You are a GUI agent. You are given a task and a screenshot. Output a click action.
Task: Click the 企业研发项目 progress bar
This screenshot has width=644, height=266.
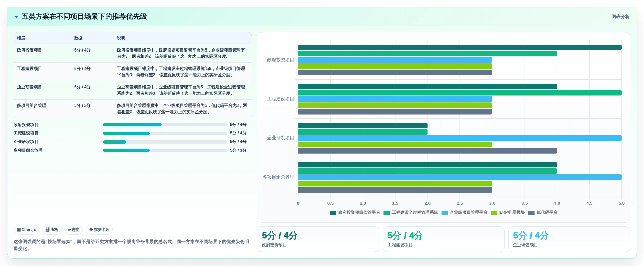point(165,142)
